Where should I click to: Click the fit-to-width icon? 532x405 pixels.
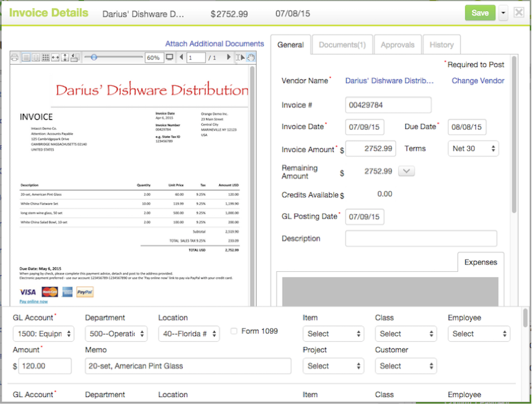(x=55, y=58)
